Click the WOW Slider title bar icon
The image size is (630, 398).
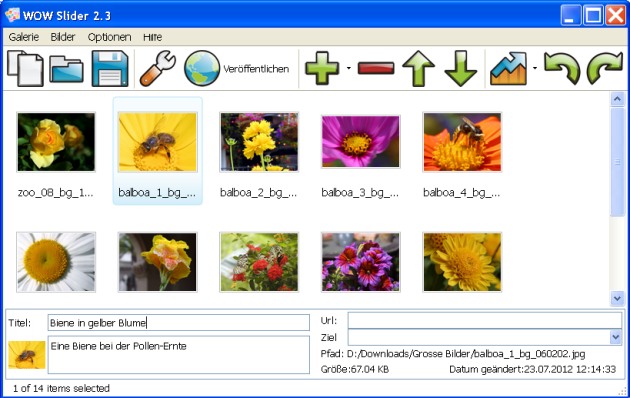click(12, 15)
